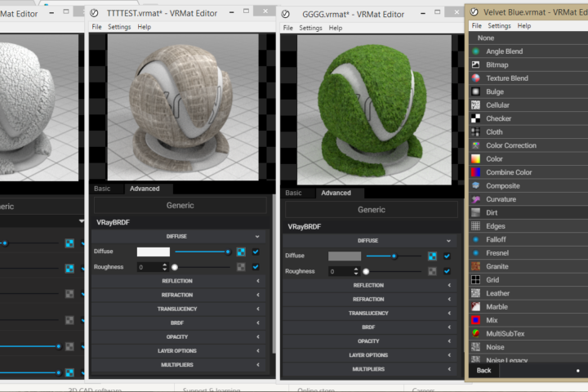Pick the Composite texture icon
Image resolution: width=588 pixels, height=392 pixels.
click(x=475, y=185)
